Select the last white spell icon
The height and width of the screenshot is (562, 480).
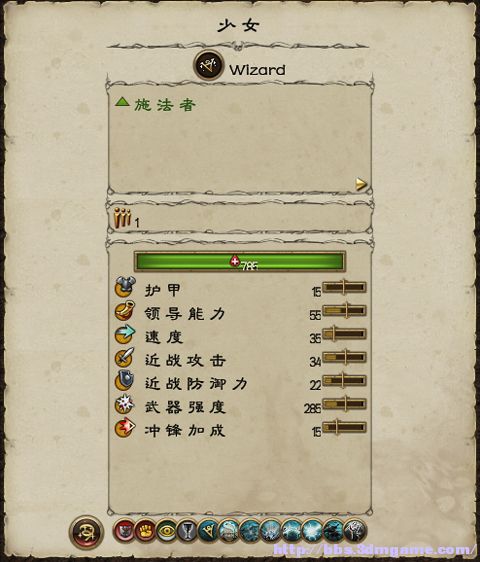tap(355, 530)
